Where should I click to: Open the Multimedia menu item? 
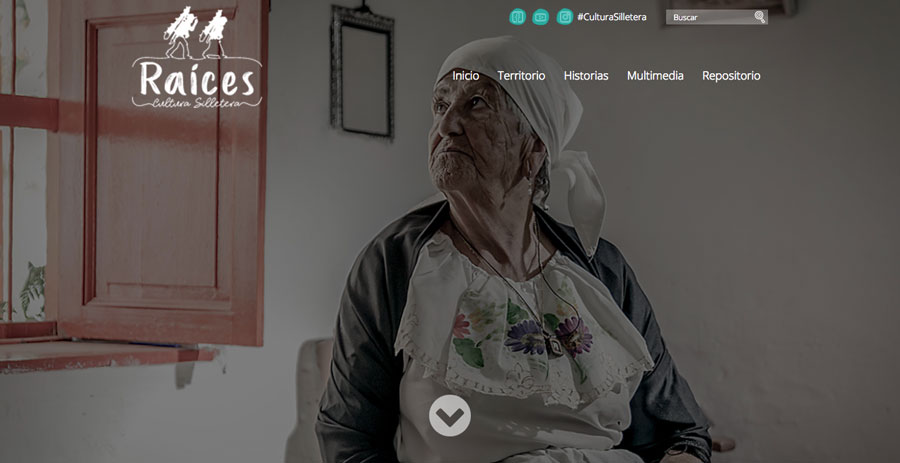click(x=655, y=76)
